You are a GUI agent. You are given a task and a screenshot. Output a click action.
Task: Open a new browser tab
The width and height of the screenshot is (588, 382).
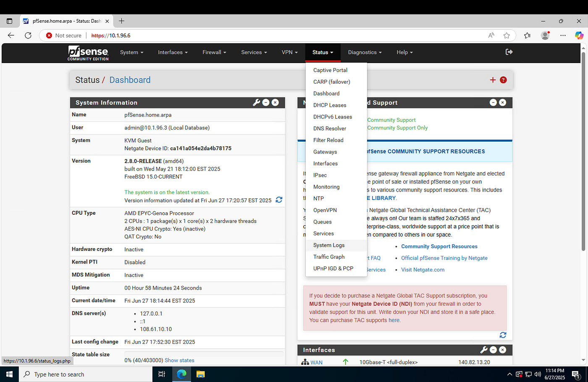coord(121,21)
